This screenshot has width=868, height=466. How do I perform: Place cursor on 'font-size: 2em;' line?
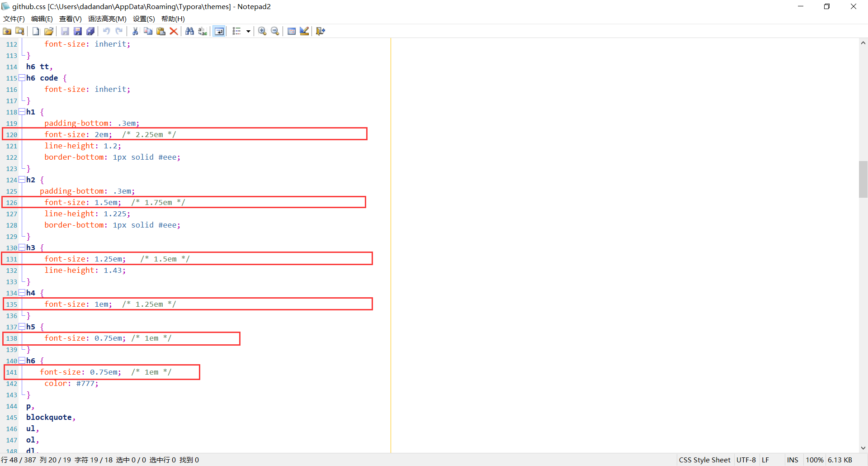pyautogui.click(x=78, y=134)
